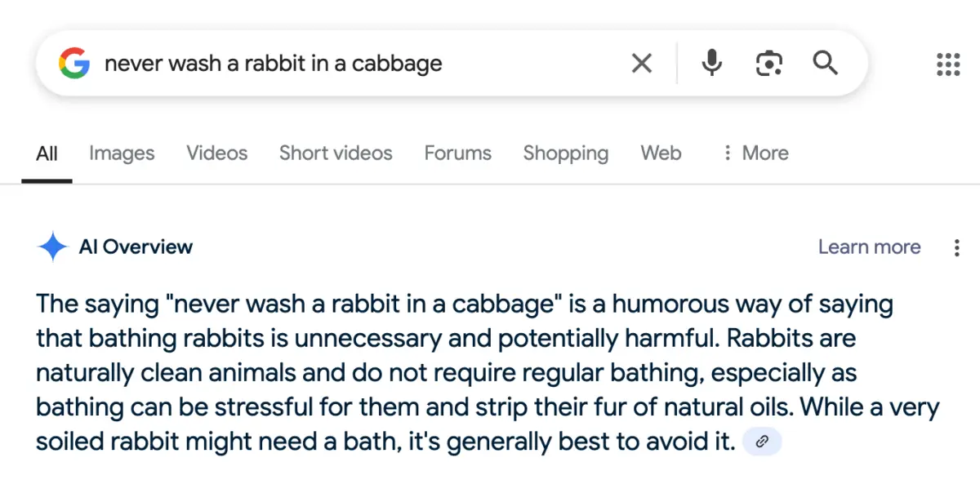
Task: Open the Google apps grid
Action: coord(947,64)
